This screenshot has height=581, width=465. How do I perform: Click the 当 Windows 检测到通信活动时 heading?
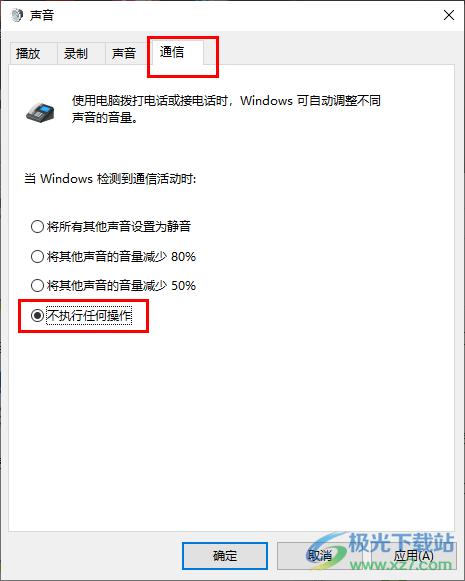(110, 179)
